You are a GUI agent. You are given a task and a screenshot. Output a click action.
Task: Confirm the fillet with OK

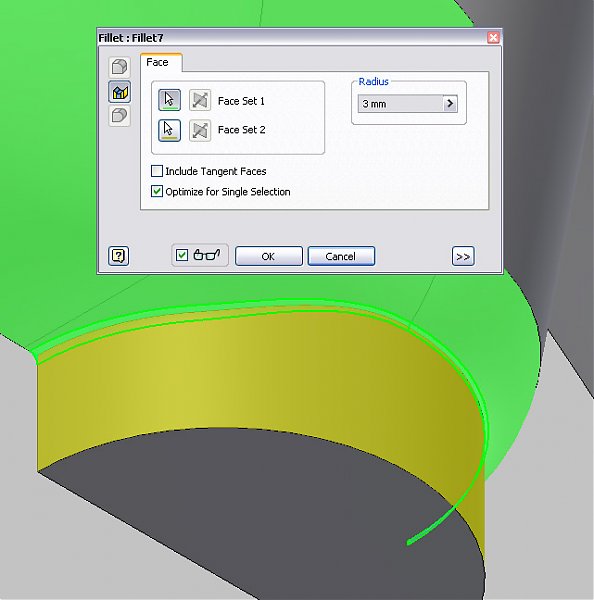[269, 256]
